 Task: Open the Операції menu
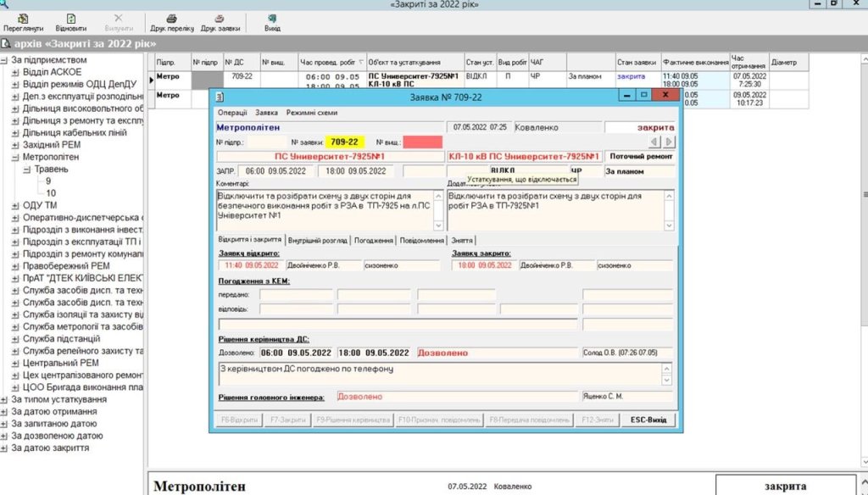click(232, 113)
